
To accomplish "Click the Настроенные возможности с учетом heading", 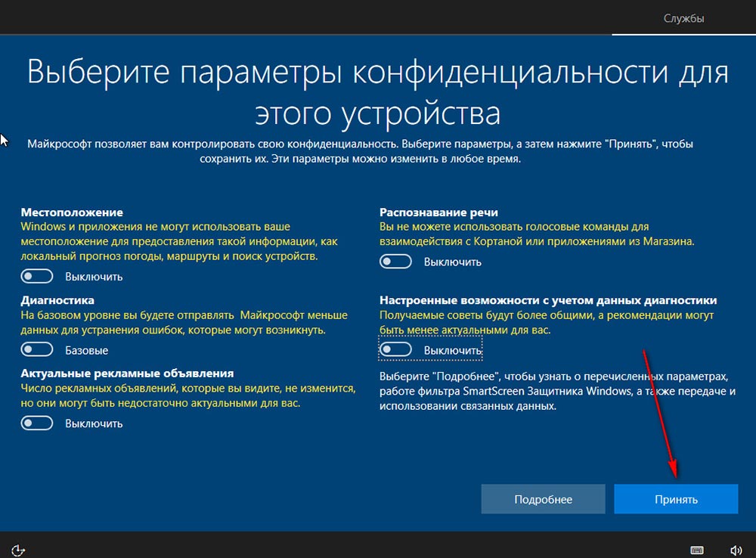I will 548,300.
